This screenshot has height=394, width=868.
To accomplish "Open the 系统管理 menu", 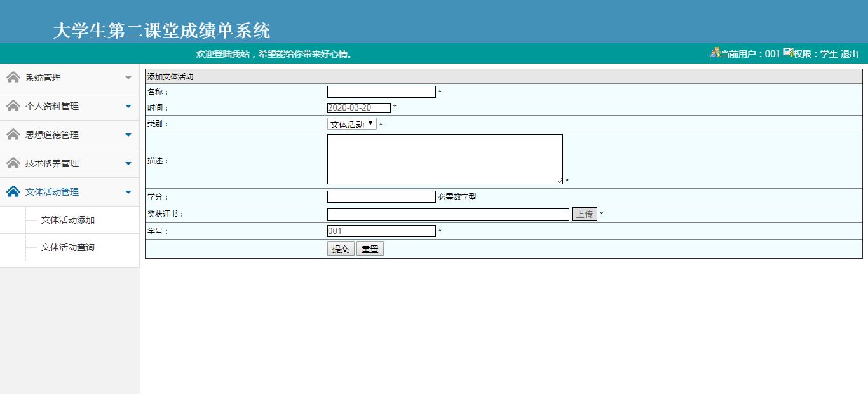I will tap(69, 78).
